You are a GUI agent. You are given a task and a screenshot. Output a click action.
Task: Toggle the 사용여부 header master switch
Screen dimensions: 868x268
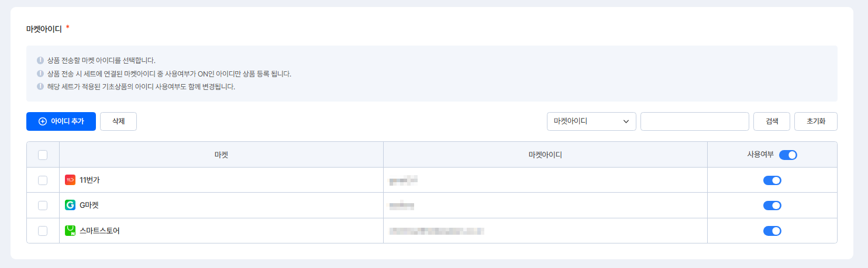[x=788, y=155]
